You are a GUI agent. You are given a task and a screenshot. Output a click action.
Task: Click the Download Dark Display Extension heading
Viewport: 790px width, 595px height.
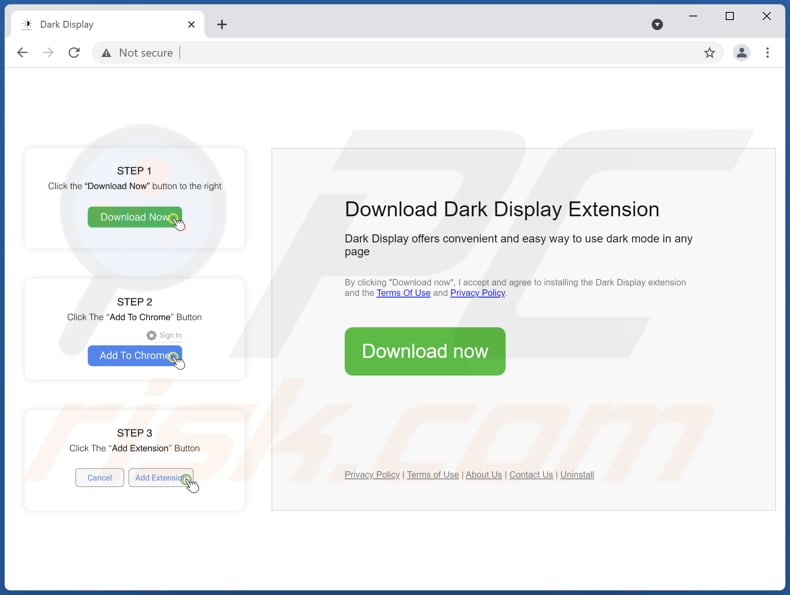click(x=502, y=210)
